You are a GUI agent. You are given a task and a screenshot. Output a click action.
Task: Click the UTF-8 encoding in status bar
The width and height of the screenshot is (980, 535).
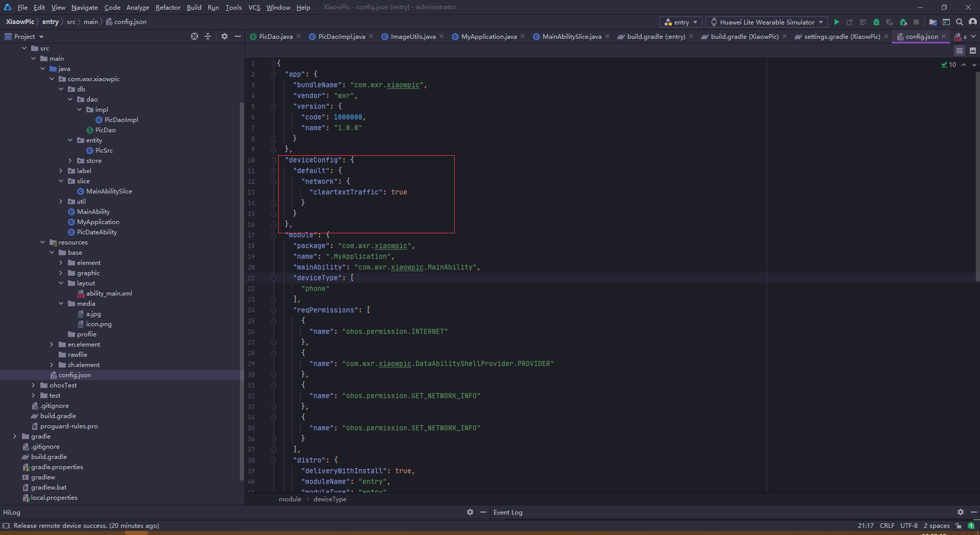909,526
